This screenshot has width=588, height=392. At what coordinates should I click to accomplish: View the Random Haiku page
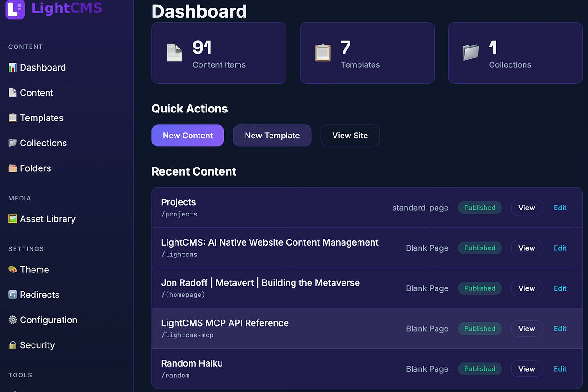tap(527, 369)
